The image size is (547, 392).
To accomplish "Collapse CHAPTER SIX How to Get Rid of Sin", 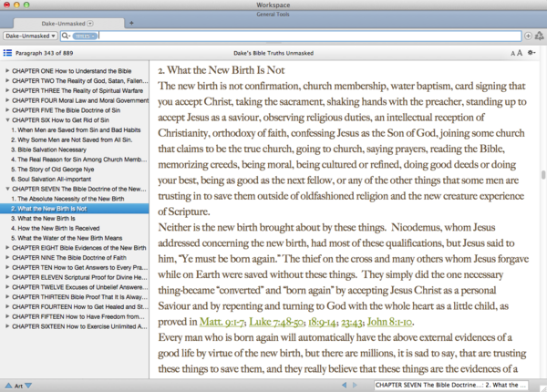I will coord(7,119).
